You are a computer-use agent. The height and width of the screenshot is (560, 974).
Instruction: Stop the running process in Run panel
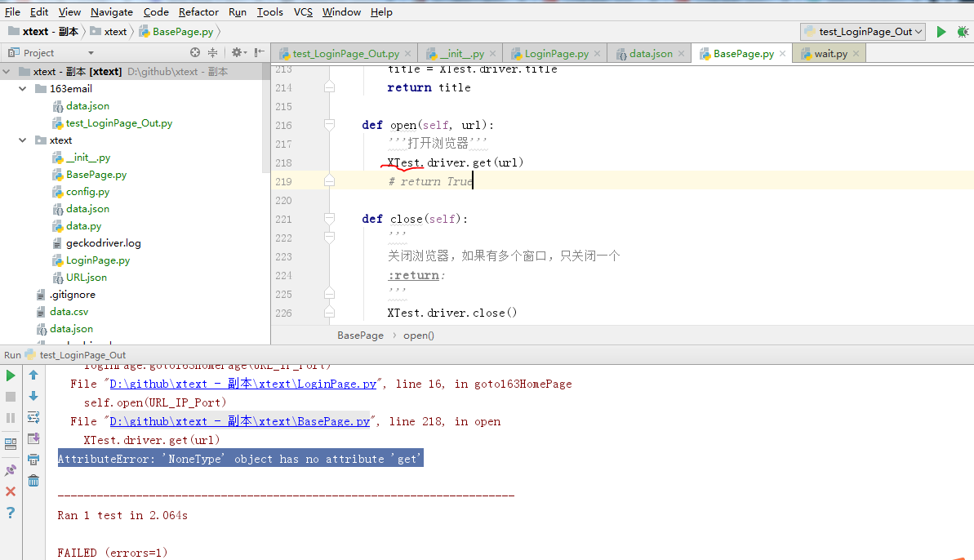coord(11,397)
